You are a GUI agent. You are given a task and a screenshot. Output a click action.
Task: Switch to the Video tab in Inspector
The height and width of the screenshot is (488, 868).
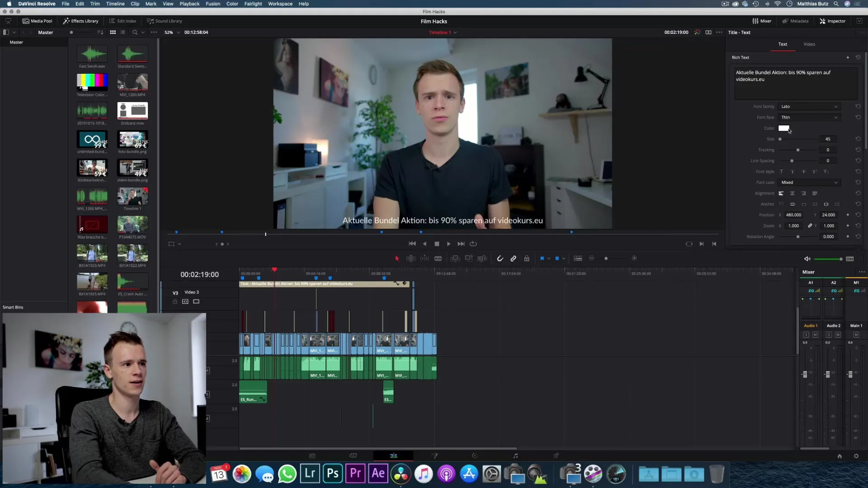click(809, 44)
